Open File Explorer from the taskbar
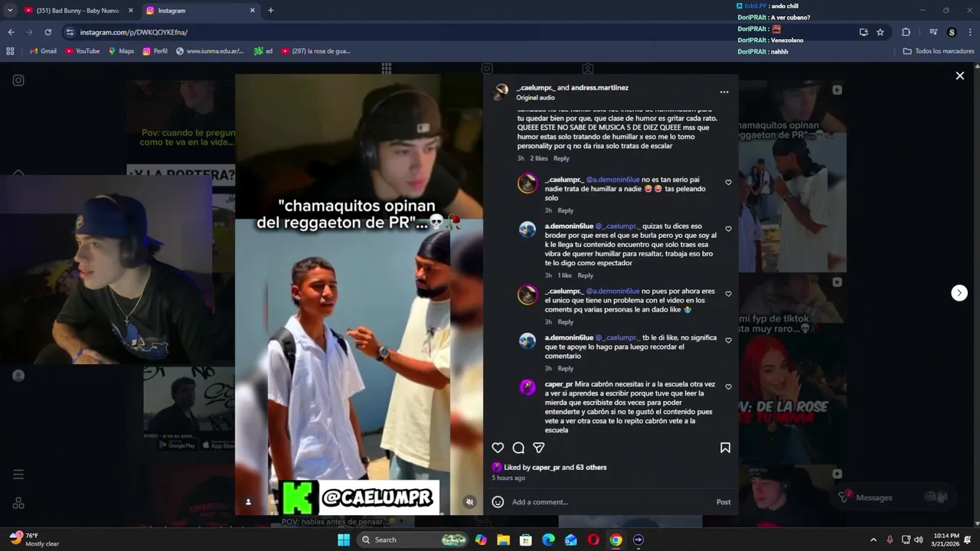The height and width of the screenshot is (551, 980). coord(503,540)
